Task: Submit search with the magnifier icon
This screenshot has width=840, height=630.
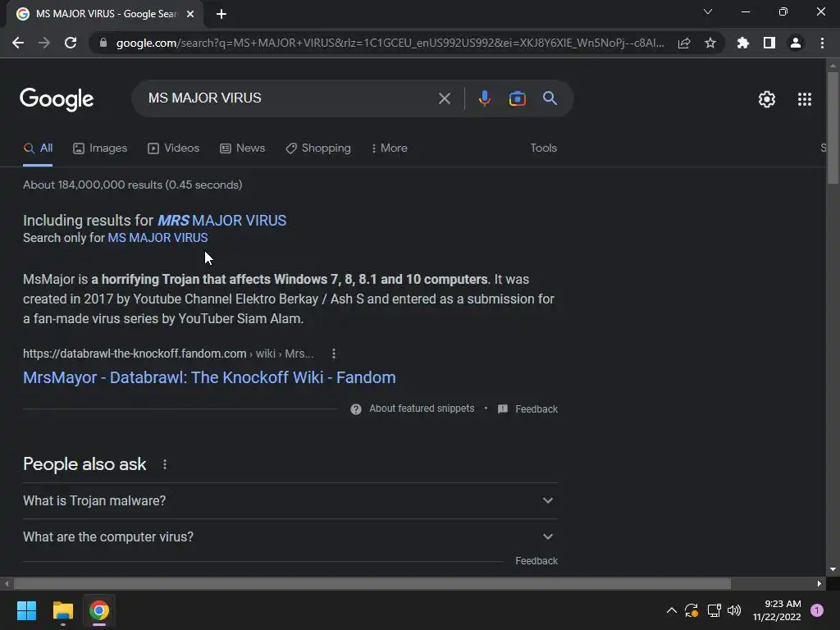Action: [x=550, y=98]
